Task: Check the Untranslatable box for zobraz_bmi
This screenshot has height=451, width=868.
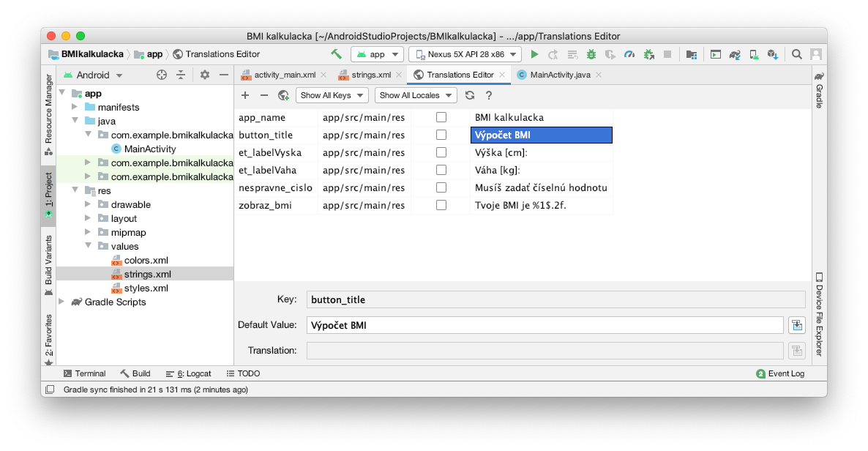Action: coord(441,205)
